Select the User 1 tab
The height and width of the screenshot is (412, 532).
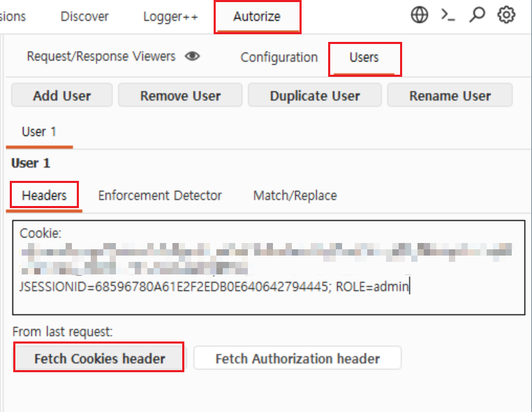point(39,132)
